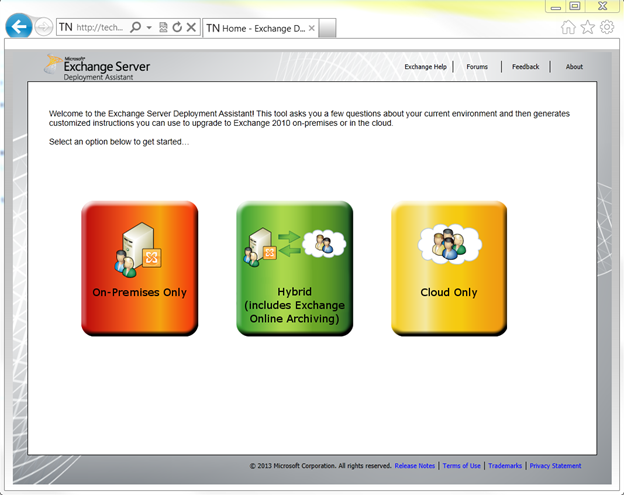This screenshot has height=495, width=624.
Task: Open the Release Notes link
Action: pyautogui.click(x=415, y=466)
